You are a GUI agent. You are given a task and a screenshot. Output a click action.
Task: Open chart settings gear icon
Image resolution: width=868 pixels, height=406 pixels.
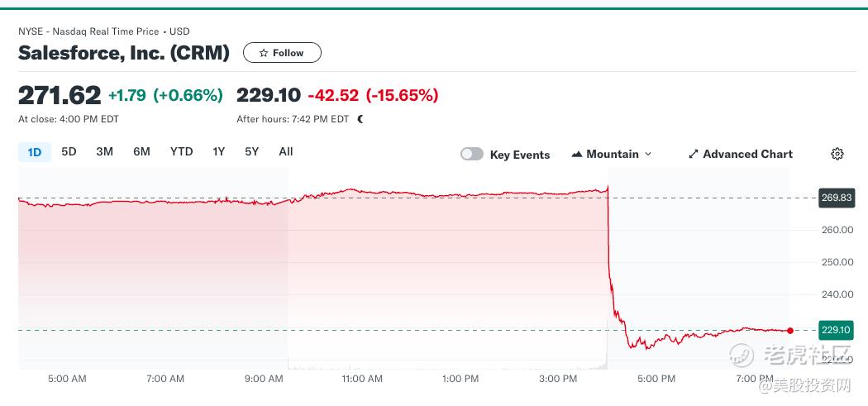pos(837,154)
